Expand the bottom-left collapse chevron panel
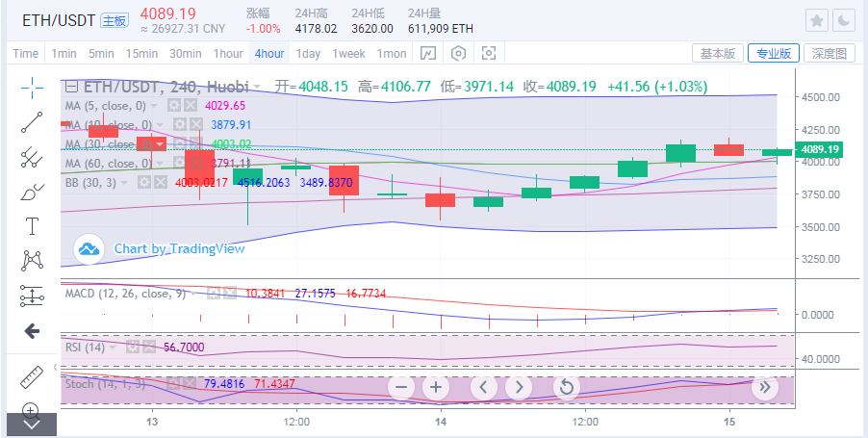This screenshot has height=438, width=868. pos(32,425)
